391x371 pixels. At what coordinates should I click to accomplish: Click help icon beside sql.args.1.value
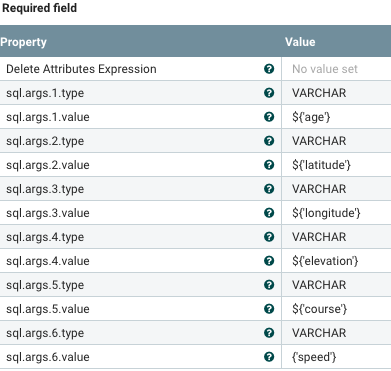point(269,117)
